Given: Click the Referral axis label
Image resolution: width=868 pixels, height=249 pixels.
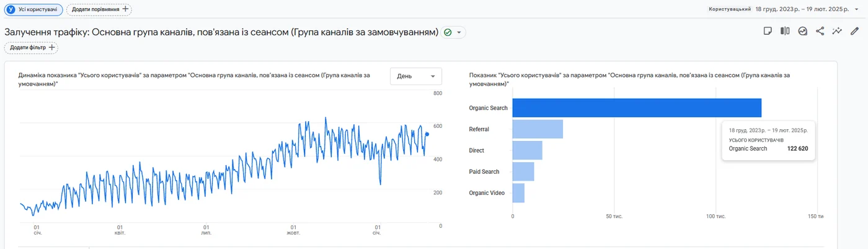Looking at the screenshot, I should pyautogui.click(x=479, y=129).
